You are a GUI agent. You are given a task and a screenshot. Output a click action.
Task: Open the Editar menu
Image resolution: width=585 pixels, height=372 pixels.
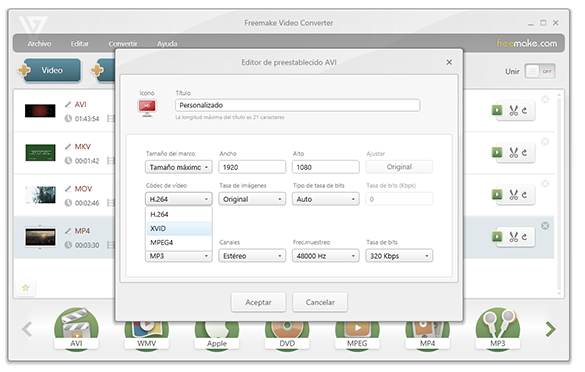(x=80, y=44)
